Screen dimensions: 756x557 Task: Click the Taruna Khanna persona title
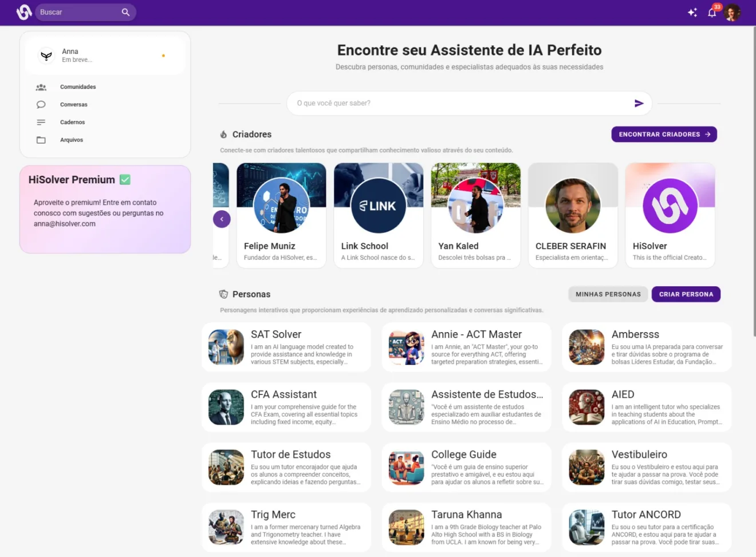[467, 515]
